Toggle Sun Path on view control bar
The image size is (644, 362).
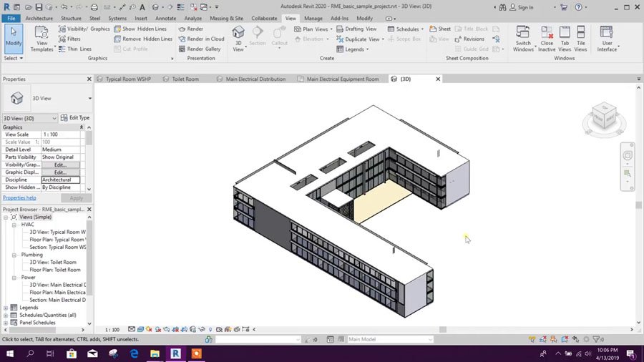coord(149,329)
